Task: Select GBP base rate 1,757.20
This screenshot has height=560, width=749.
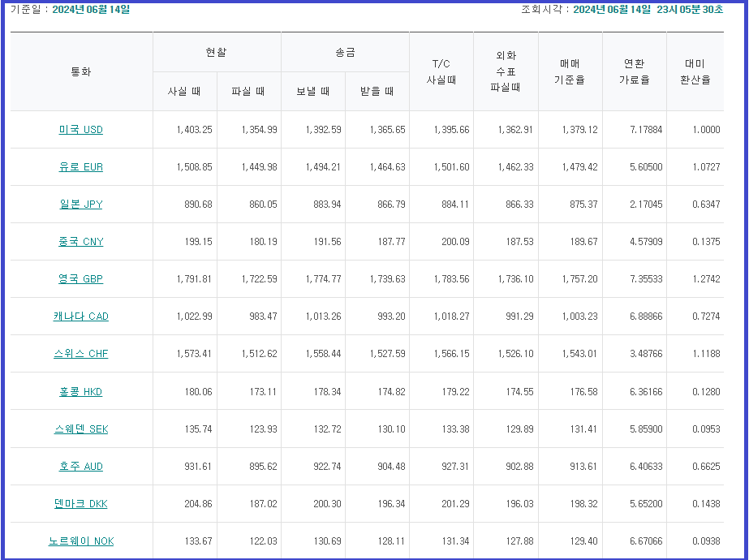Action: pos(579,278)
